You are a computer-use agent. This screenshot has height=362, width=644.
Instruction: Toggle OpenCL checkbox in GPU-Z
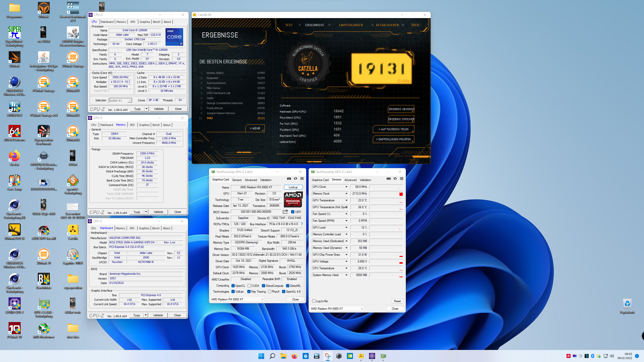click(233, 286)
